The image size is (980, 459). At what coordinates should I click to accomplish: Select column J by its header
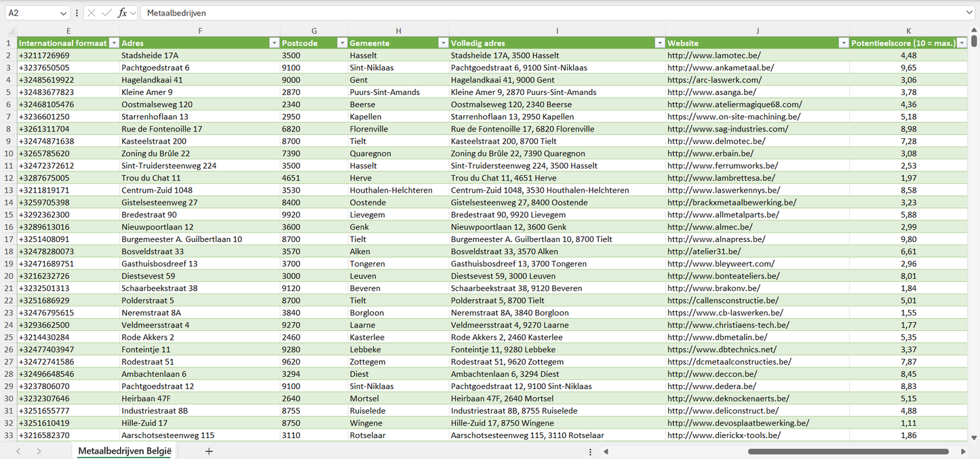[757, 31]
